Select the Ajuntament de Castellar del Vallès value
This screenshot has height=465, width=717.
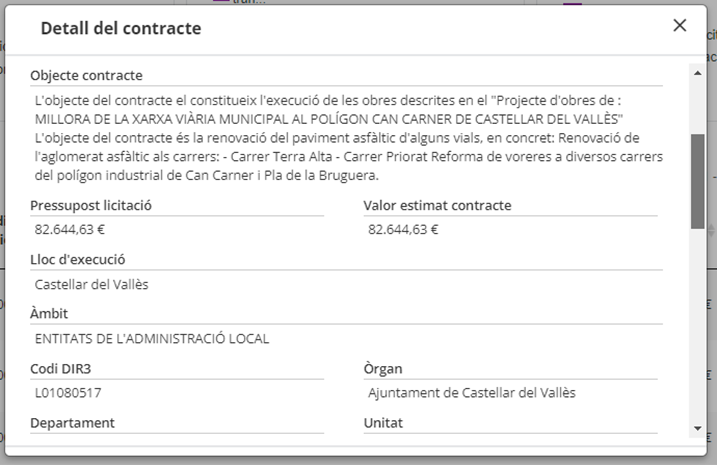(471, 393)
